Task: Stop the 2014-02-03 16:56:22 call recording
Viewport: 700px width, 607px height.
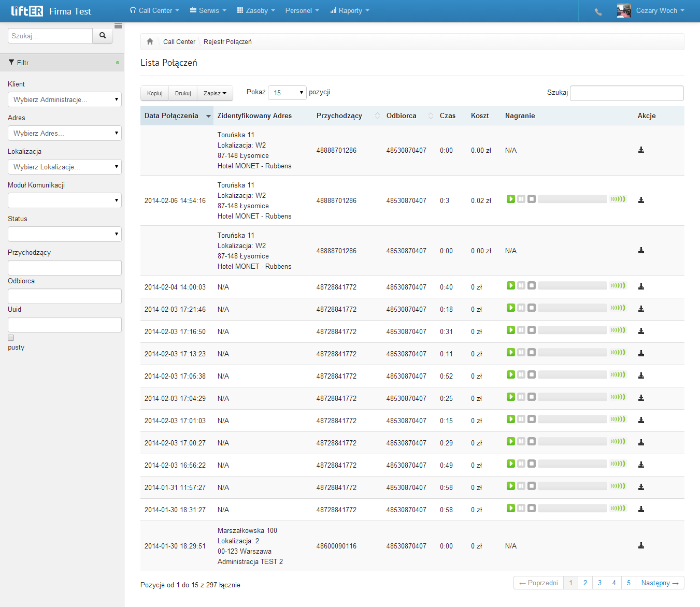Action: click(x=532, y=464)
